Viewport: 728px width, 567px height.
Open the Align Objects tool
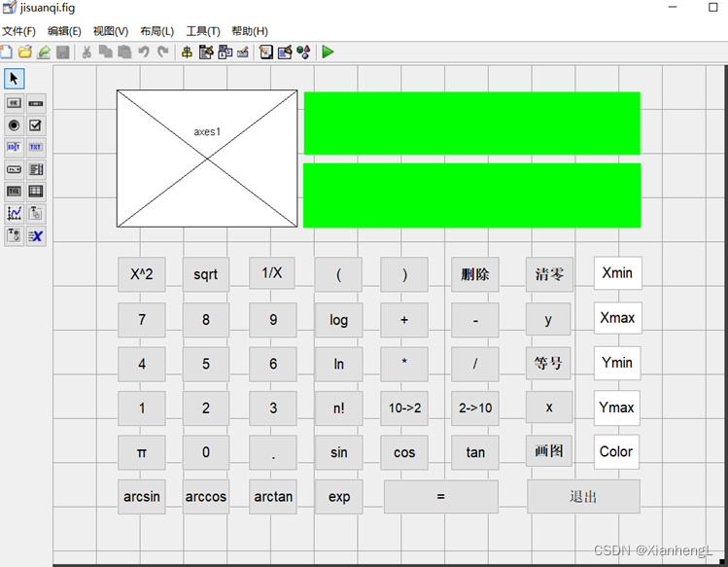coord(188,52)
